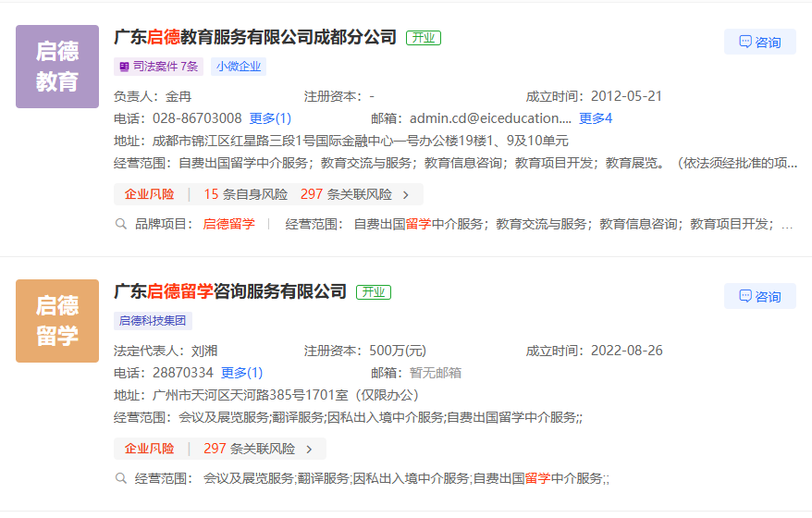Click founding date 2012-05-21
The width and height of the screenshot is (812, 518).
click(627, 96)
